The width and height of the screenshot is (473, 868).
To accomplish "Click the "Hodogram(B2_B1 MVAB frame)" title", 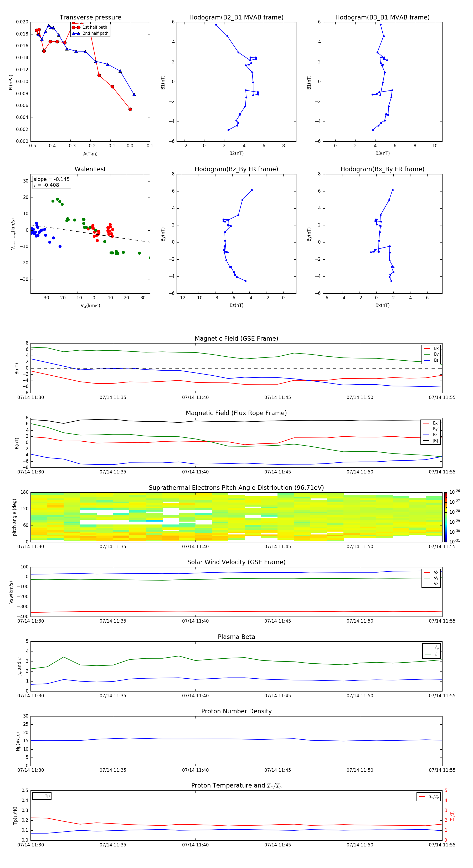I will point(236,18).
